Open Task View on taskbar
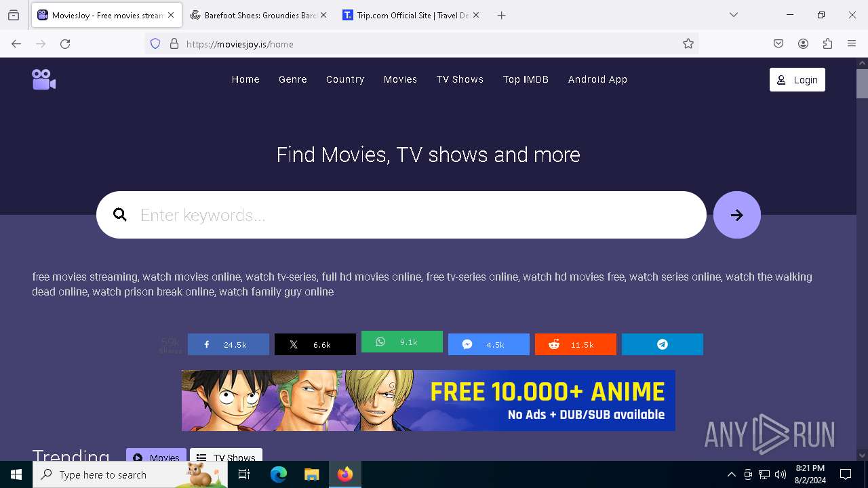Screen dimensions: 868x488 click(x=244, y=474)
